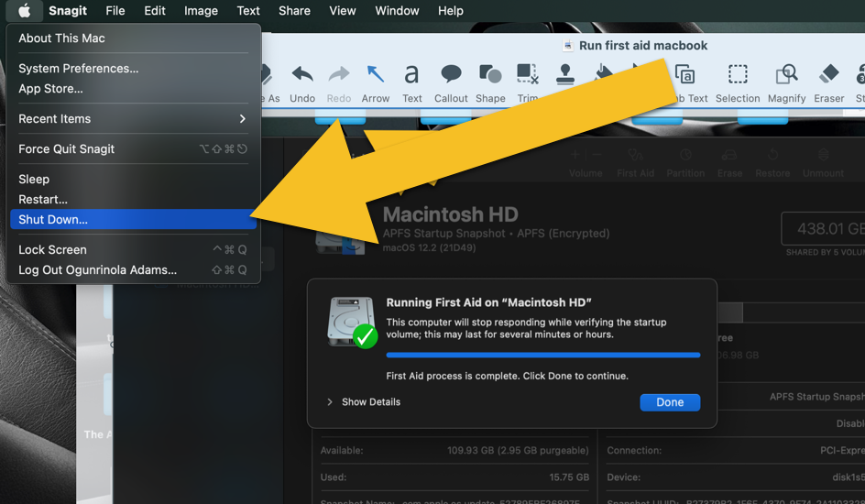Viewport: 865px width, 504px height.
Task: Open the Share menu
Action: click(294, 10)
